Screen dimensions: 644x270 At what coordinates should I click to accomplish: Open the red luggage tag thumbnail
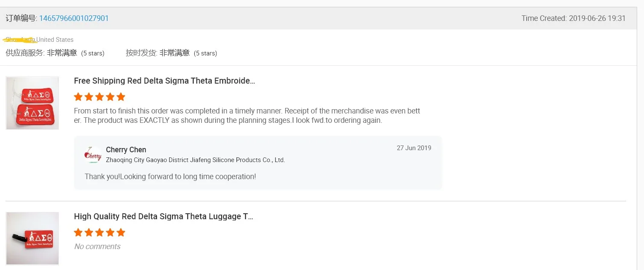click(x=32, y=238)
